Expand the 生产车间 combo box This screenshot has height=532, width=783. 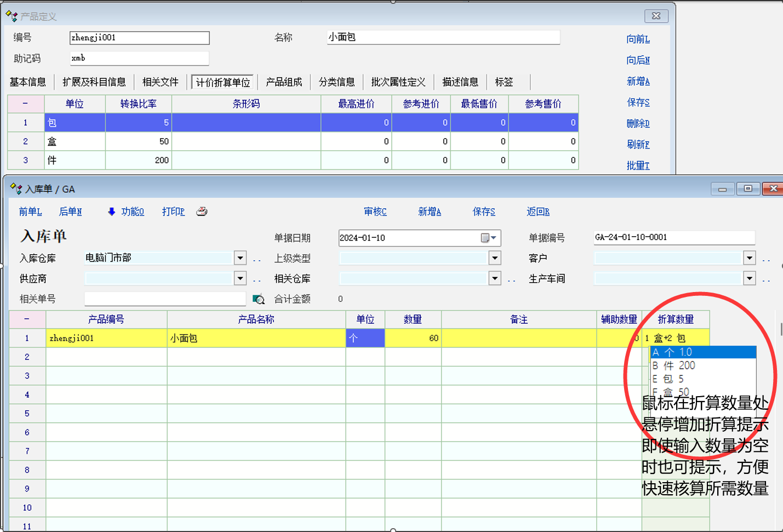click(x=750, y=278)
